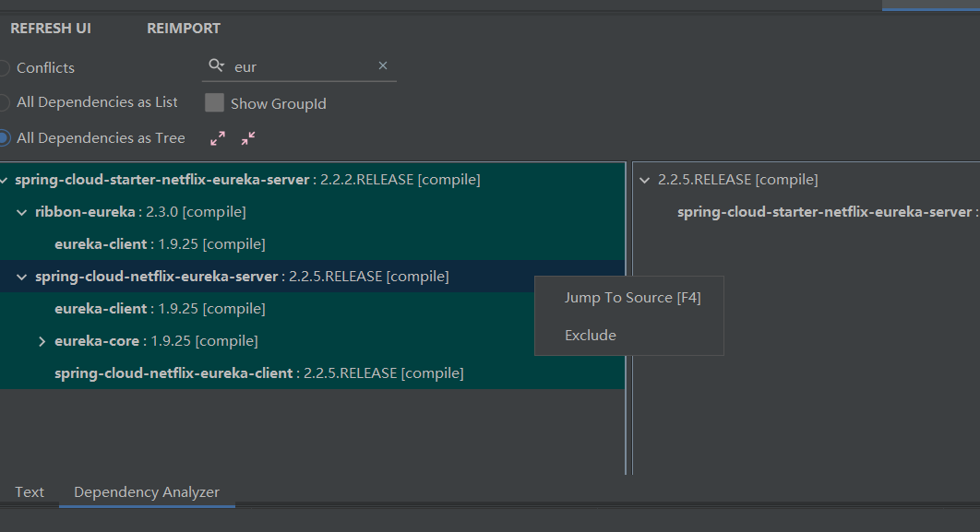Enable the Show GroupId checkbox
The height and width of the screenshot is (532, 980).
(x=214, y=103)
